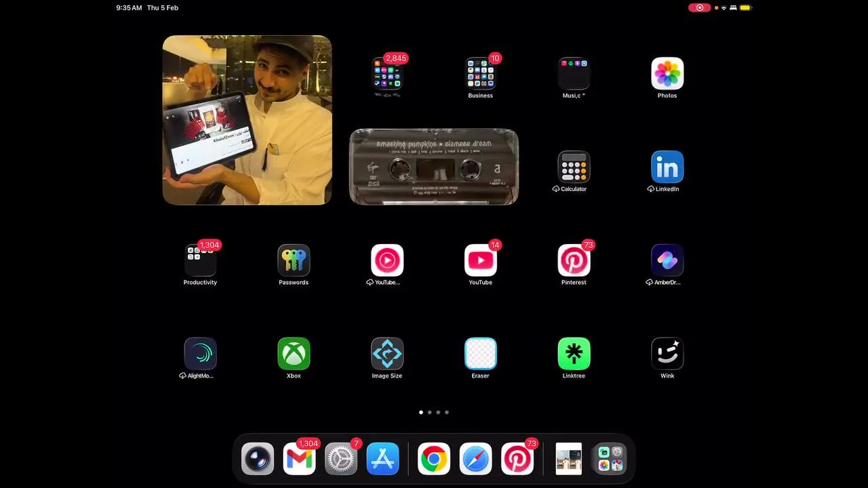Open the Productivity folder
868x488 pixels.
(200, 260)
